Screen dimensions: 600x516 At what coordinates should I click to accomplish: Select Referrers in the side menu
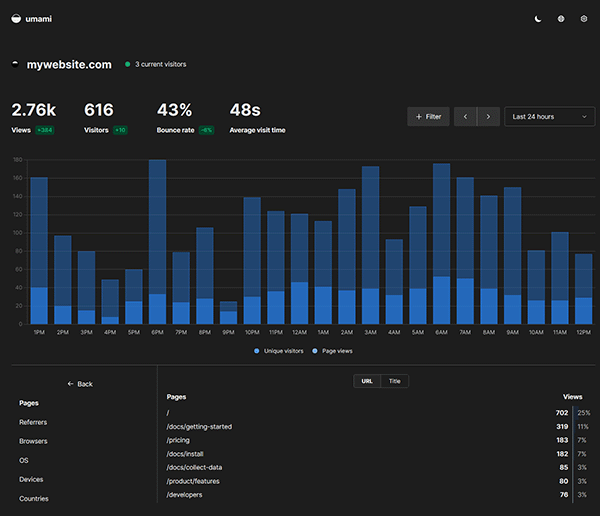[x=33, y=422]
